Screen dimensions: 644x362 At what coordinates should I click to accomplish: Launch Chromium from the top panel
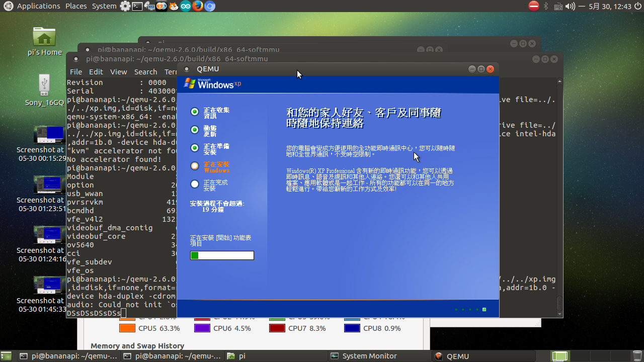coord(210,6)
